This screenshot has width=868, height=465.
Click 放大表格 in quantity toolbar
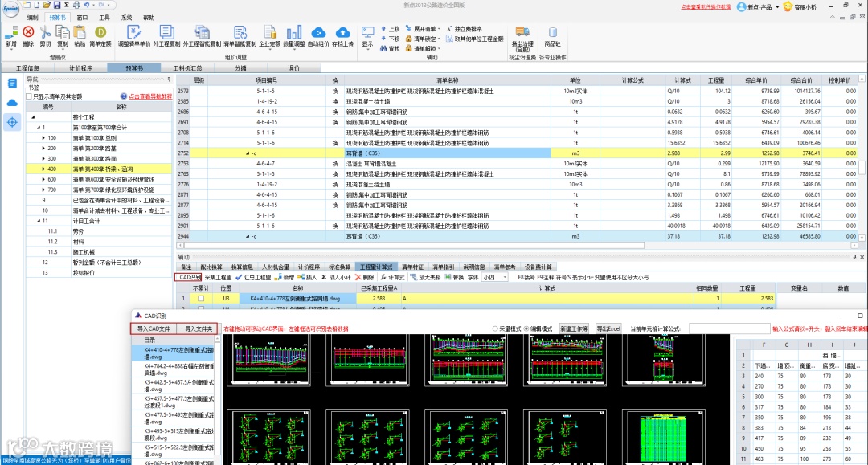coord(426,278)
